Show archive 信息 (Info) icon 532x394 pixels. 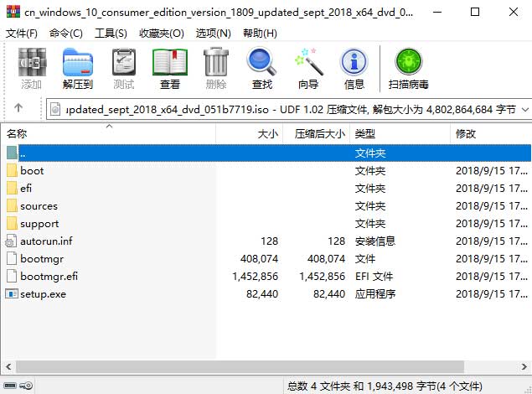point(354,62)
